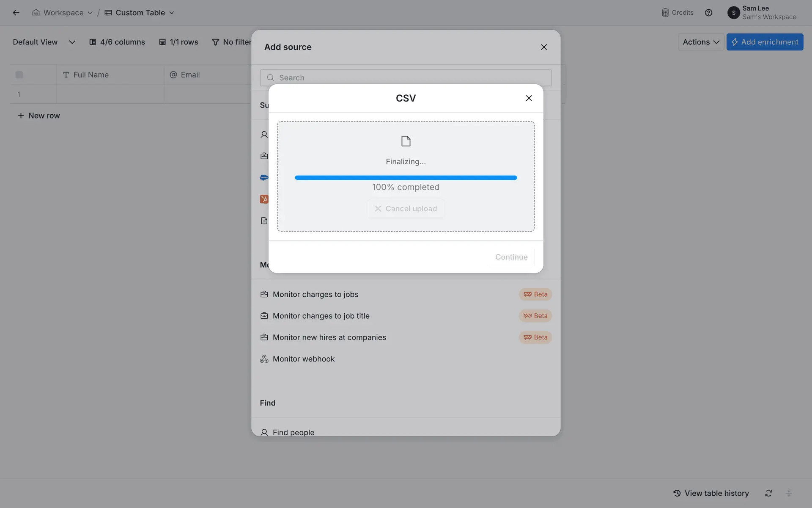This screenshot has height=508, width=812.
Task: Select Monitor new hires at companies
Action: pyautogui.click(x=329, y=337)
